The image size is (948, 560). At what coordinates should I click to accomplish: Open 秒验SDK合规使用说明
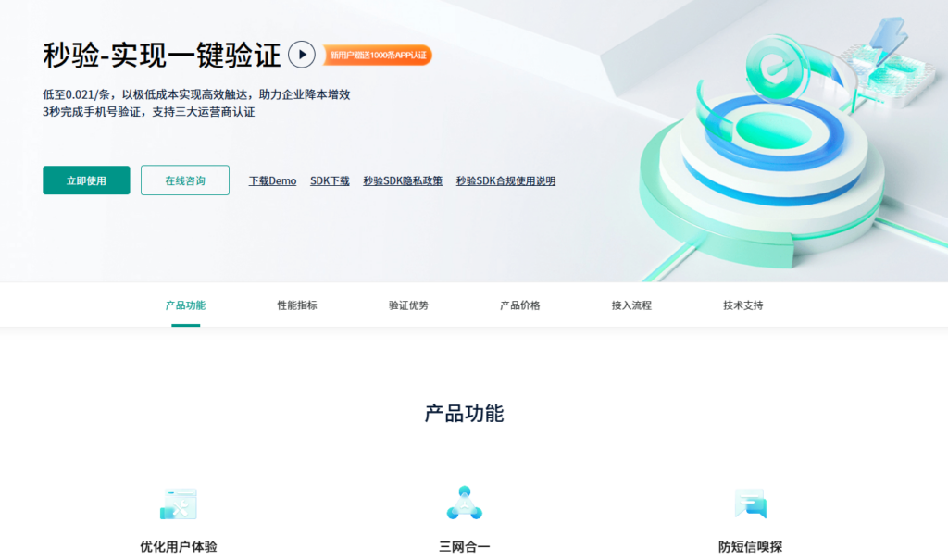tap(505, 180)
